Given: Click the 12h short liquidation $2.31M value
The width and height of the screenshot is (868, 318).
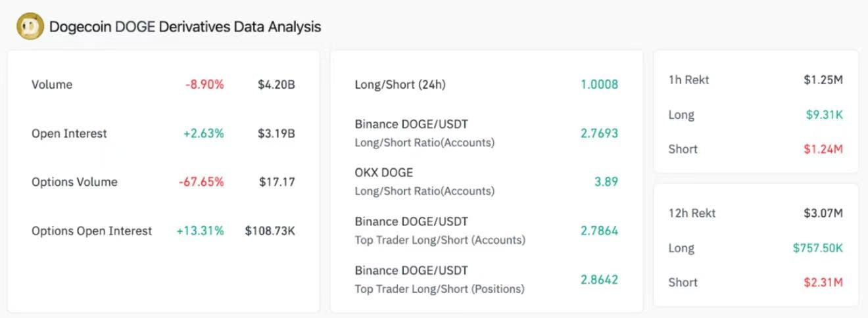Looking at the screenshot, I should pos(823,283).
